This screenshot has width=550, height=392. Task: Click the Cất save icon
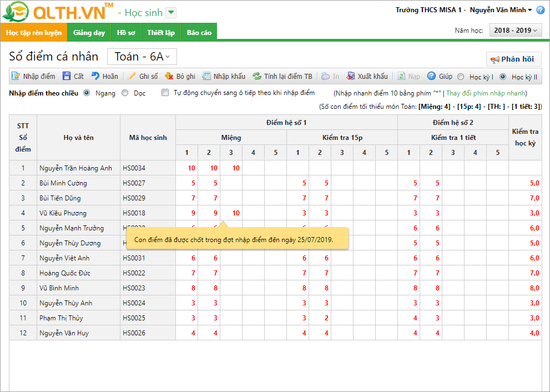(x=67, y=77)
